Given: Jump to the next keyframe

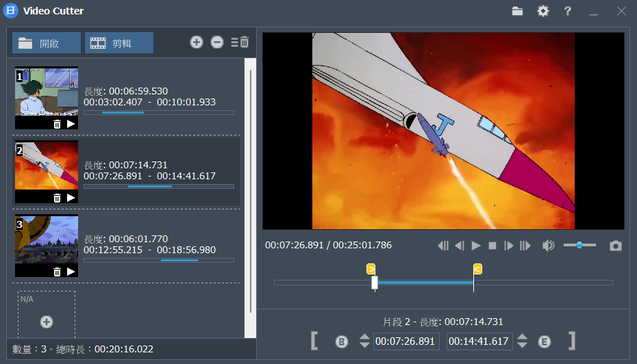Looking at the screenshot, I should point(525,246).
